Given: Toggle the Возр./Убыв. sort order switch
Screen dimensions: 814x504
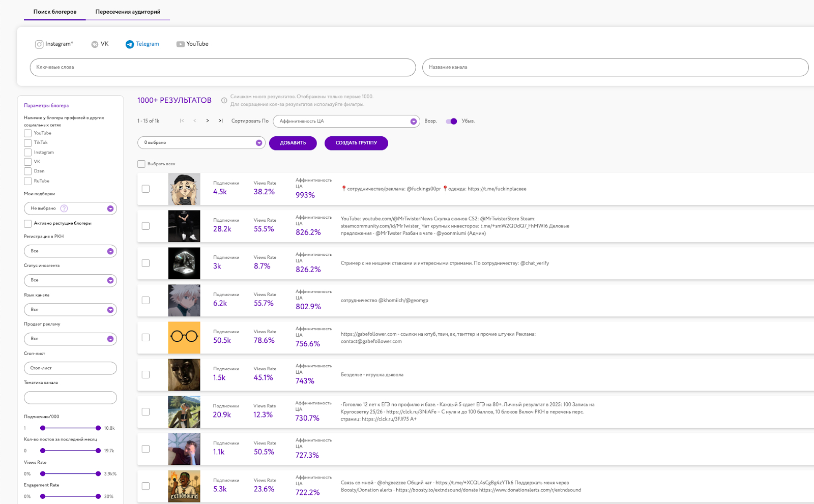Looking at the screenshot, I should (451, 121).
